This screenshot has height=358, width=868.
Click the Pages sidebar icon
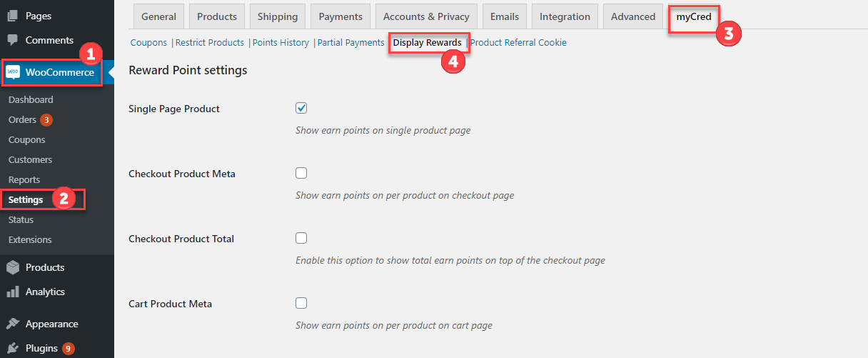tap(13, 16)
